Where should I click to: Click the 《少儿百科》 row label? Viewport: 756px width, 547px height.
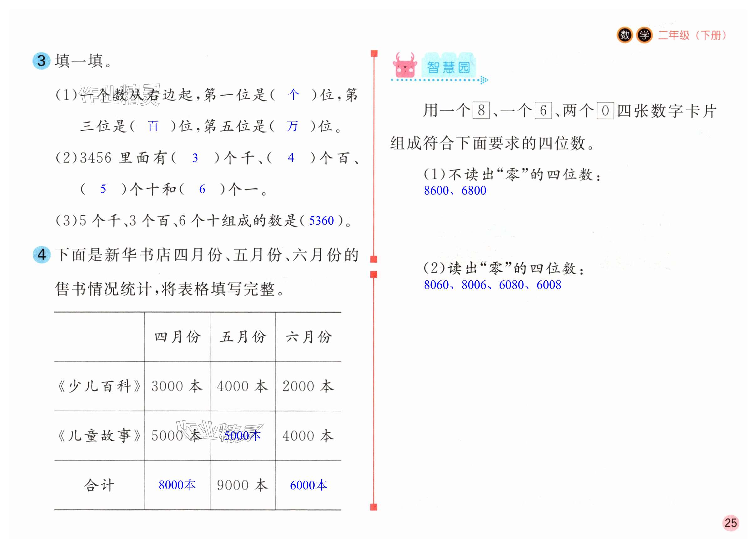pos(99,386)
